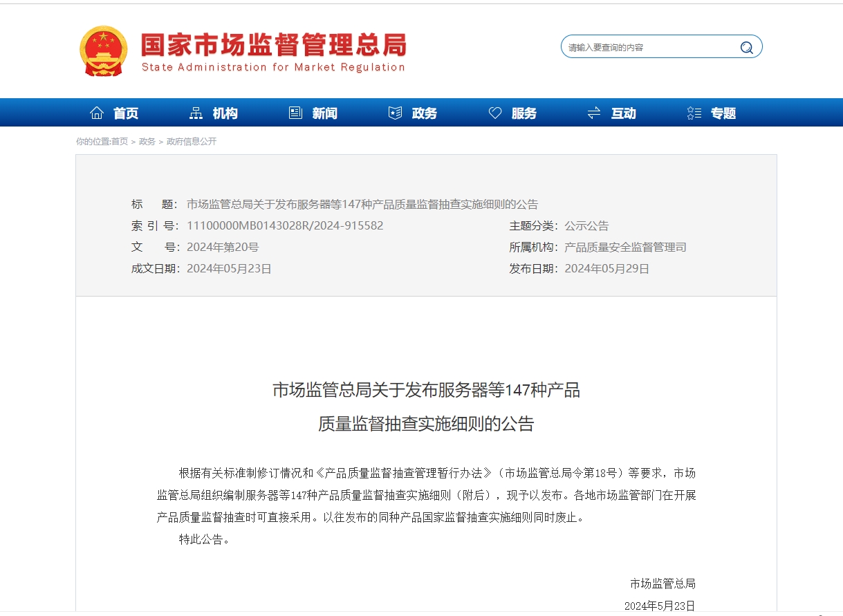
Task: Click the arrows icon beside 互动
Action: (x=593, y=113)
